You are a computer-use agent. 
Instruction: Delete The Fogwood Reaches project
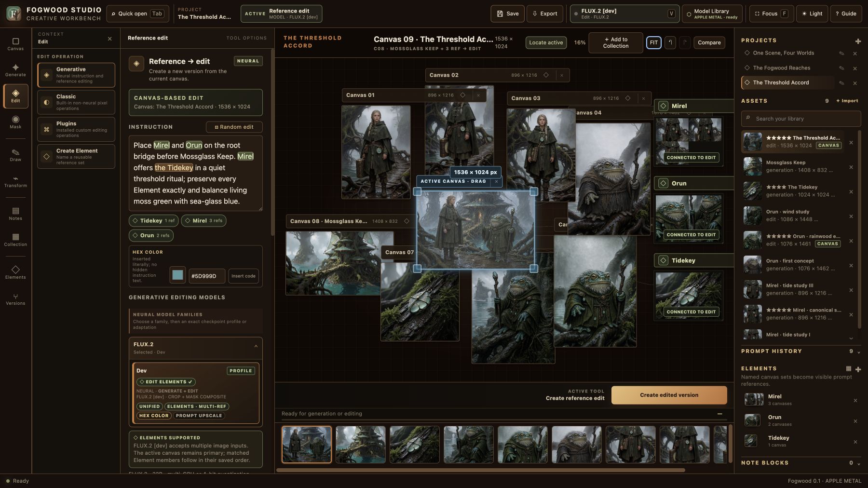coord(855,68)
